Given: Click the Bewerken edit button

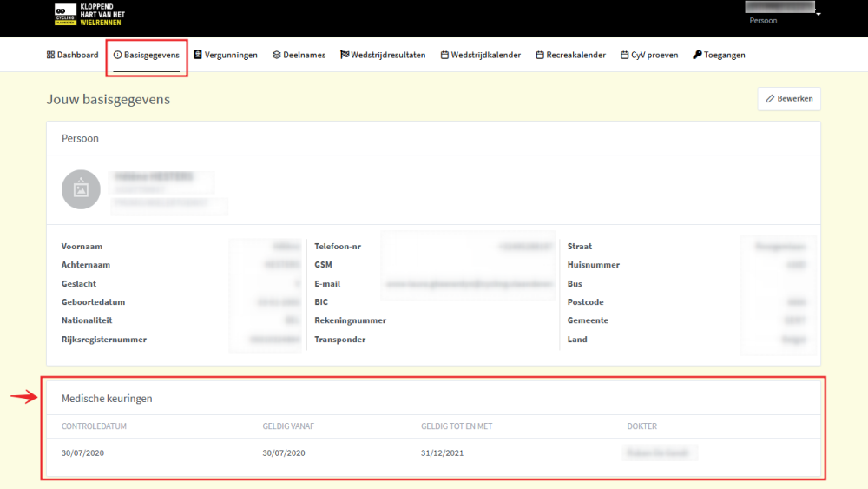Looking at the screenshot, I should point(789,98).
